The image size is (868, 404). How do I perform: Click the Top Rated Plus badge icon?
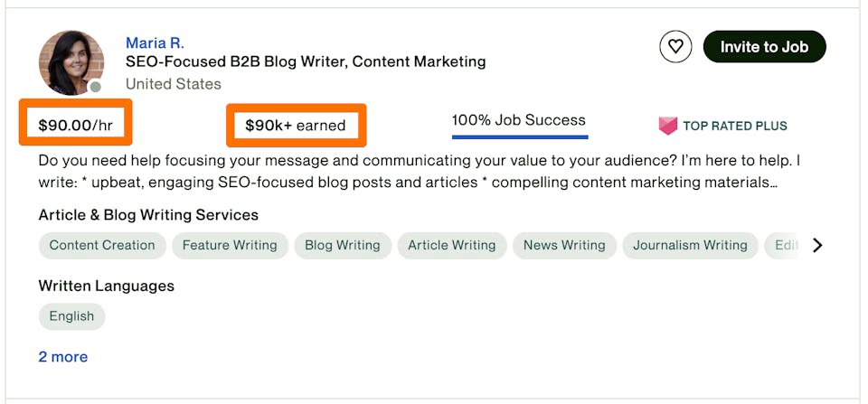(x=668, y=126)
